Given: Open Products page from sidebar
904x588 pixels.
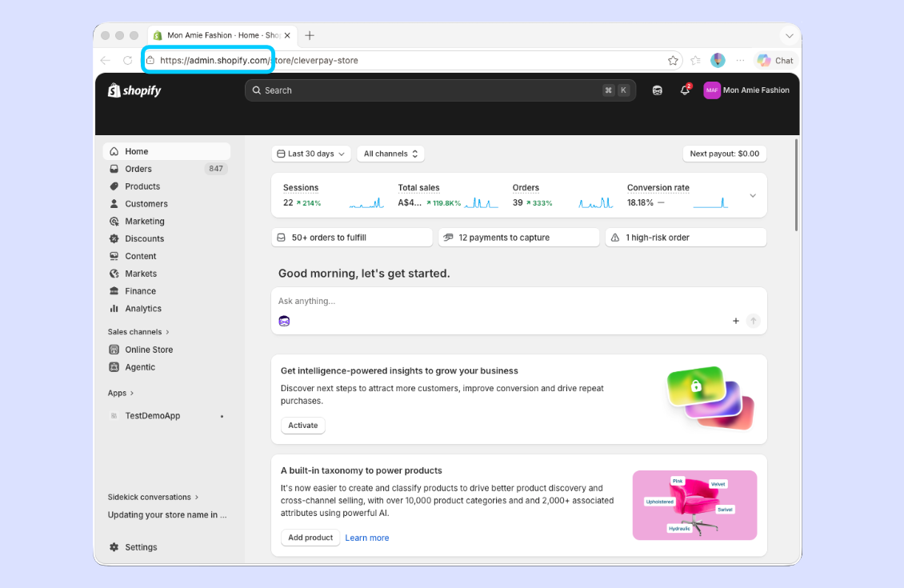Looking at the screenshot, I should pos(166,186).
